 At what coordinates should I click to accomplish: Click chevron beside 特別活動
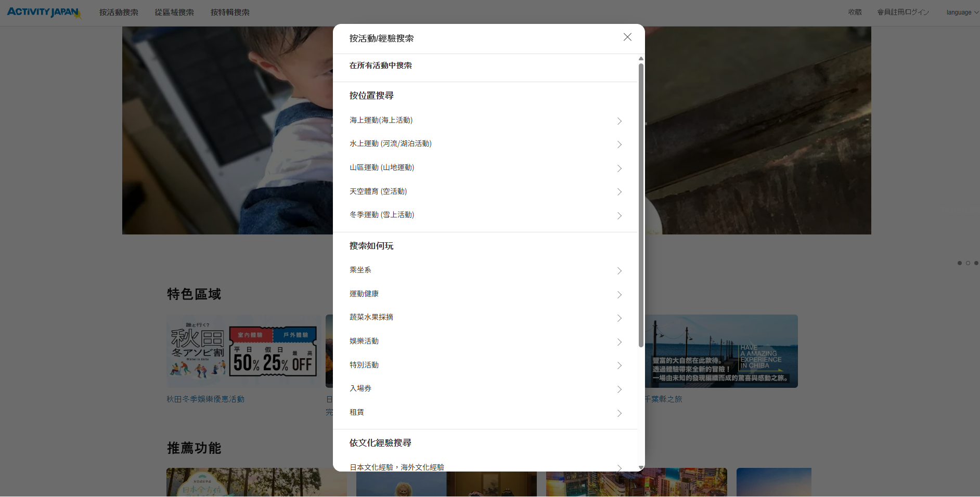[x=620, y=365]
